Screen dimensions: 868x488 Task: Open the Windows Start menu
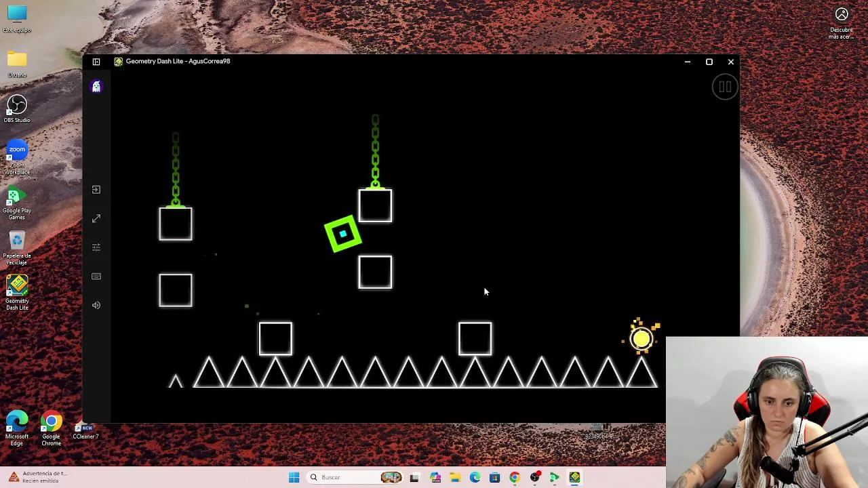click(x=294, y=477)
